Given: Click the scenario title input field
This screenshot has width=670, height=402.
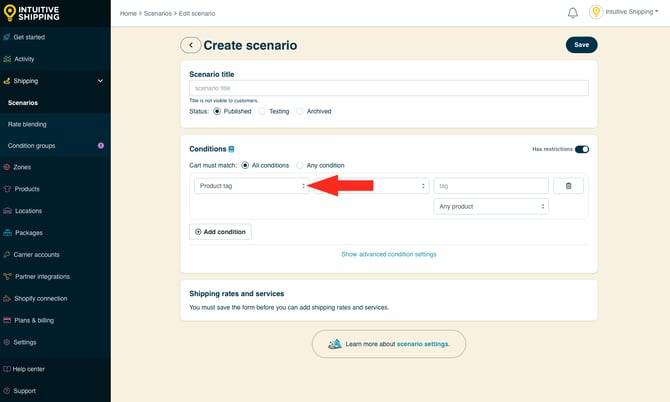Looking at the screenshot, I should (x=389, y=88).
